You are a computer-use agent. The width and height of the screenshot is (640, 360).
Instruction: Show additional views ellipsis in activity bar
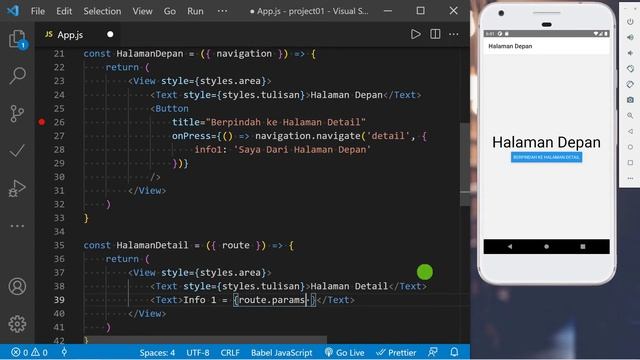17,226
